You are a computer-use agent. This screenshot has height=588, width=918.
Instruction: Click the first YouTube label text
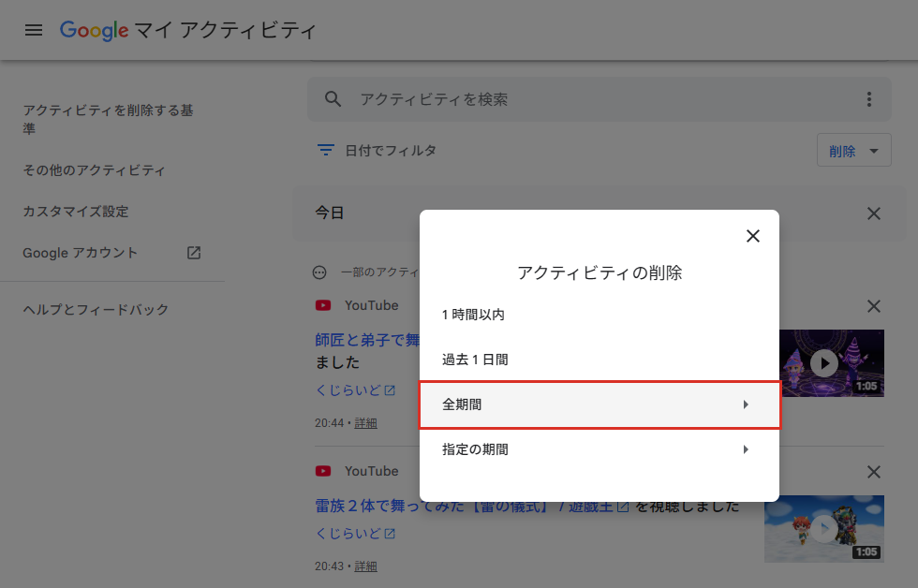pos(372,305)
